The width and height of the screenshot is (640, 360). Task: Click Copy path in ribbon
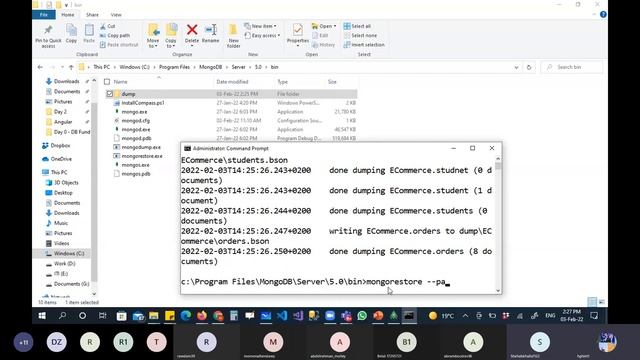click(x=115, y=36)
